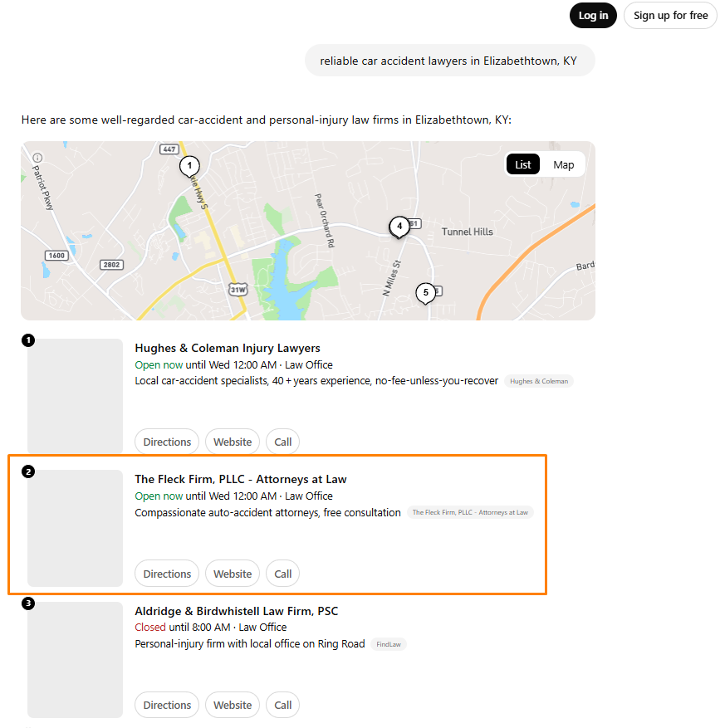Open The Fleck Firm source citation tag
Image resolution: width=720 pixels, height=728 pixels.
[470, 512]
